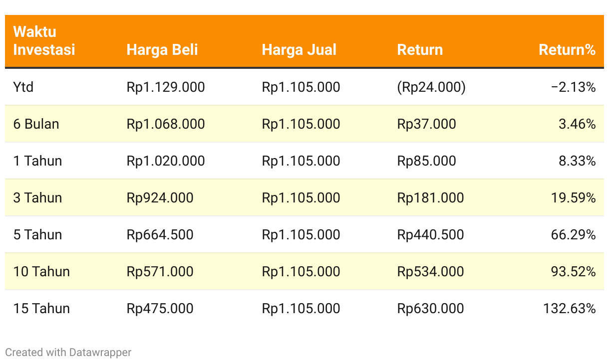Select the Rp534.000 return cell

[430, 272]
